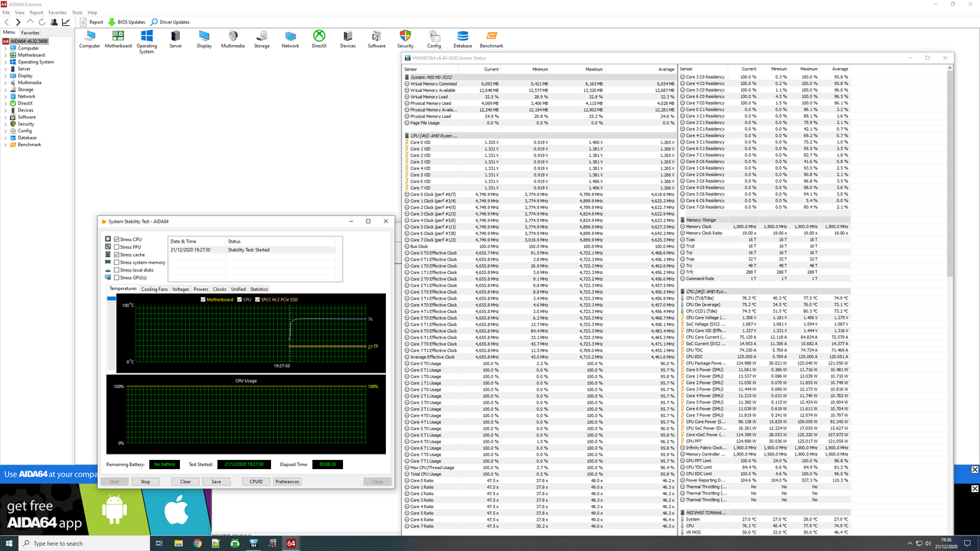Click Driver Updates in toolbar
The width and height of the screenshot is (980, 551).
pyautogui.click(x=170, y=22)
